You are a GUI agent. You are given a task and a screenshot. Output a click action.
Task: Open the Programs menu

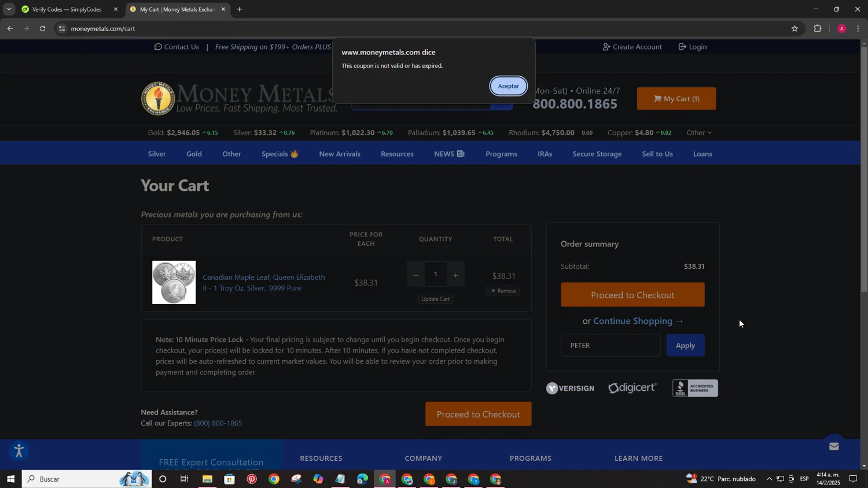click(x=501, y=154)
